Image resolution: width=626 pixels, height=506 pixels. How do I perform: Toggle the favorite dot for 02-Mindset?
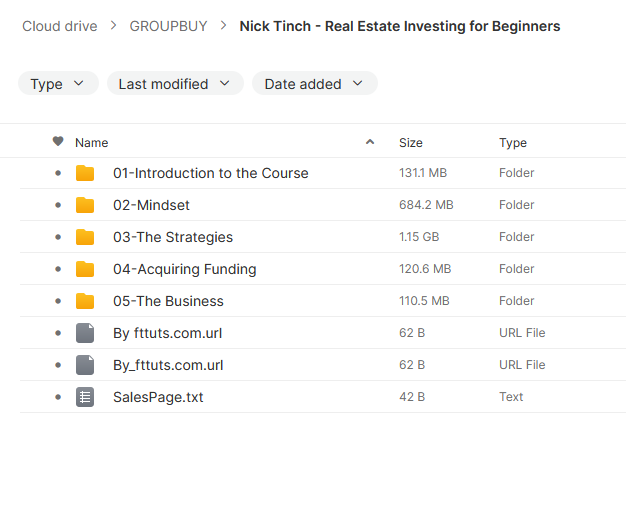58,205
